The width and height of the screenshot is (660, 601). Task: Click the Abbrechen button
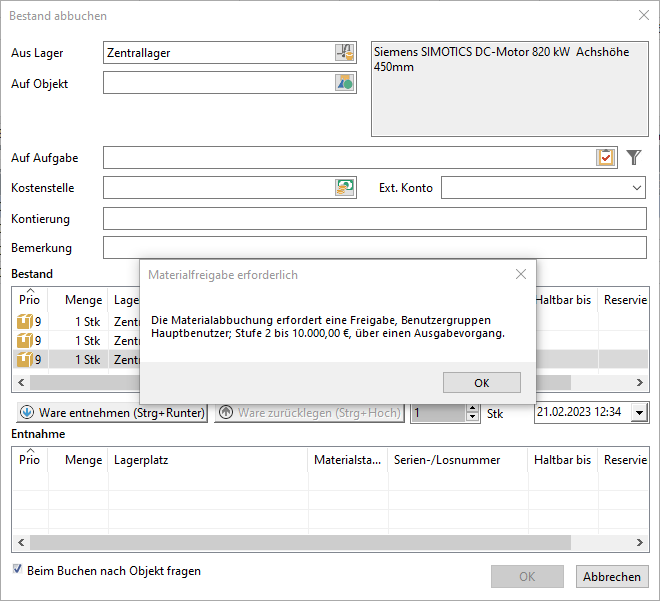(612, 577)
